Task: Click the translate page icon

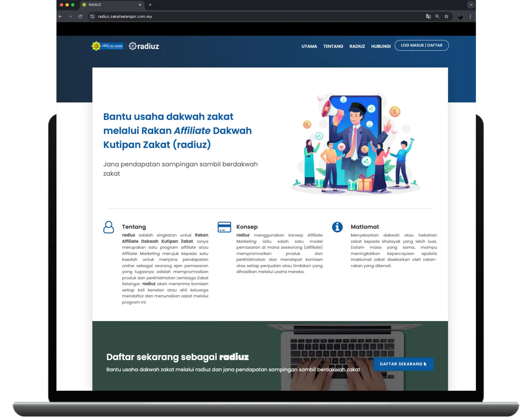Action: coord(428,16)
